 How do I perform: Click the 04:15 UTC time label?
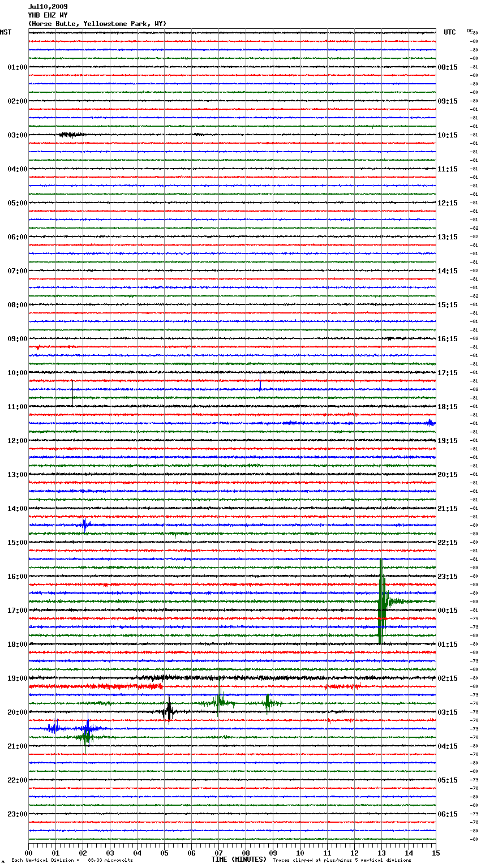pyautogui.click(x=448, y=746)
